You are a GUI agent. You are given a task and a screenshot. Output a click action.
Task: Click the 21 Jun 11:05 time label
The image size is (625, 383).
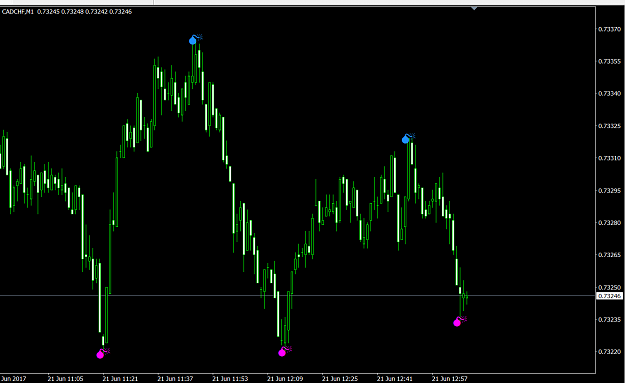[65, 379]
